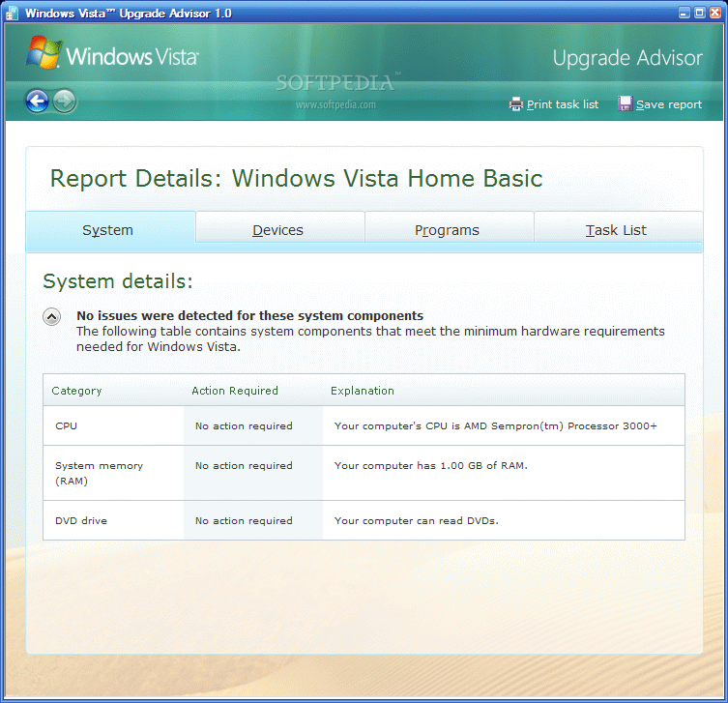Click No action required in DVD drive row
The width and height of the screenshot is (728, 703).
244,520
